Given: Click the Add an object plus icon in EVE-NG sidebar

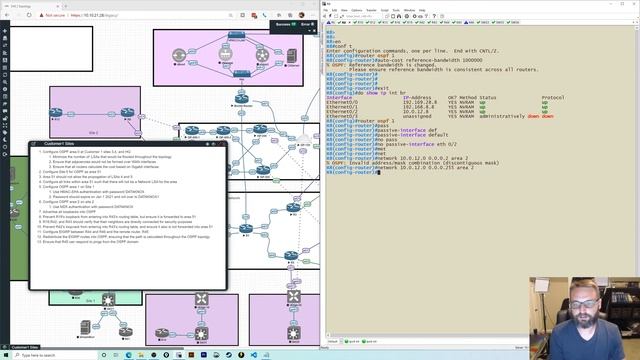Looking at the screenshot, I should (5, 31).
